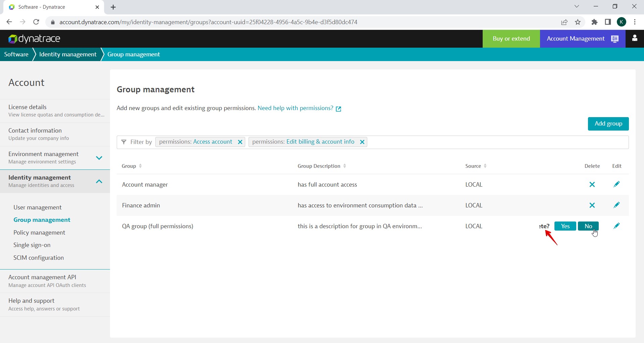Open Policy management in the sidebar

(x=39, y=233)
